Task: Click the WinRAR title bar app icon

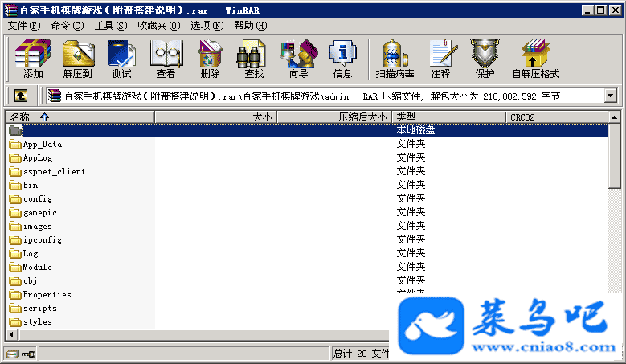Action: [10, 10]
